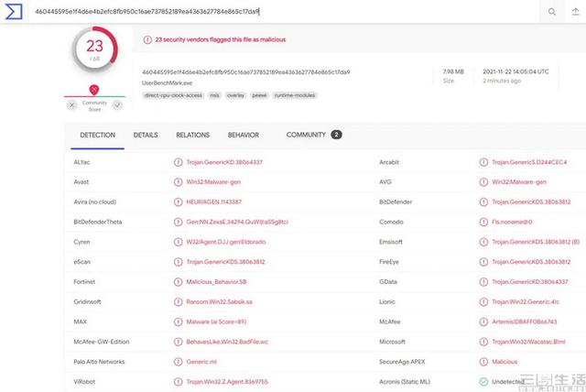Click the file hash text below banner
Viewport: 586px width, 392px height.
246,72
